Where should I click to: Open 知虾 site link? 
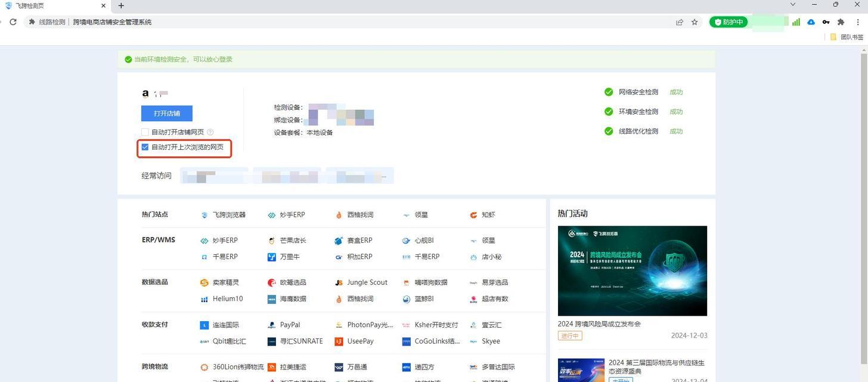click(x=483, y=215)
